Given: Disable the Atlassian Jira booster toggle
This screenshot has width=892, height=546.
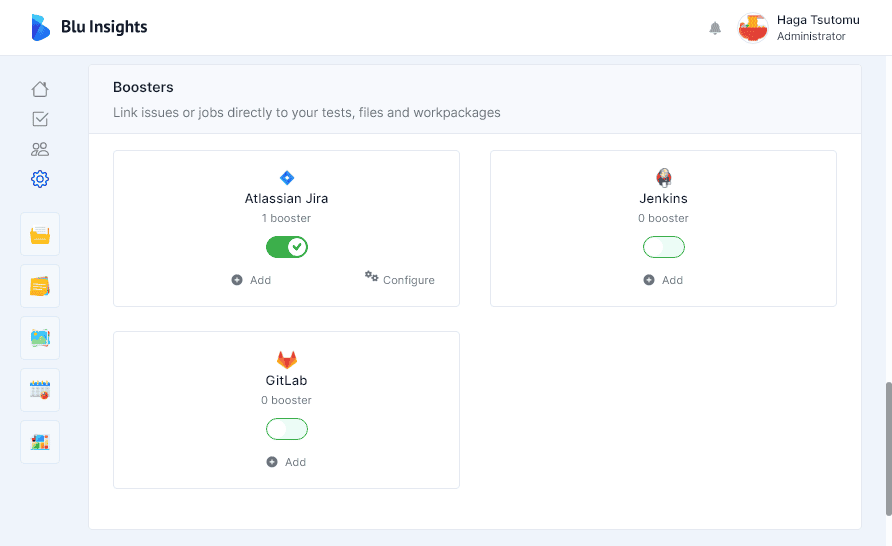Looking at the screenshot, I should click(287, 247).
